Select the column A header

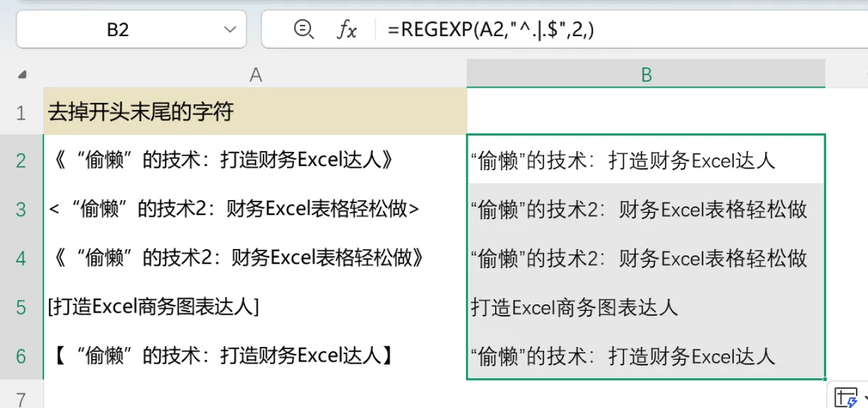point(256,74)
